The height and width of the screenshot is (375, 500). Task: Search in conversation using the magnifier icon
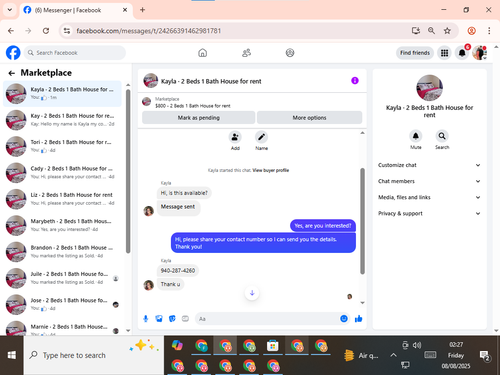tap(442, 136)
